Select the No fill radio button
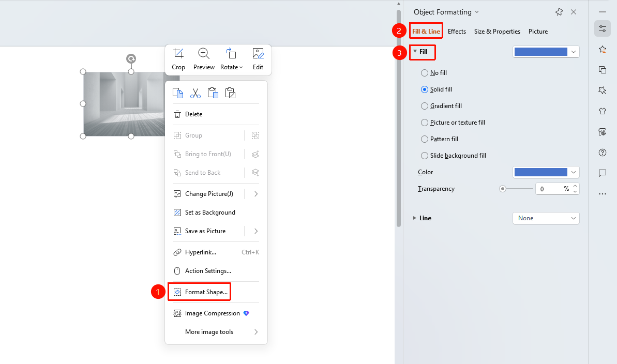This screenshot has width=617, height=364. (425, 73)
